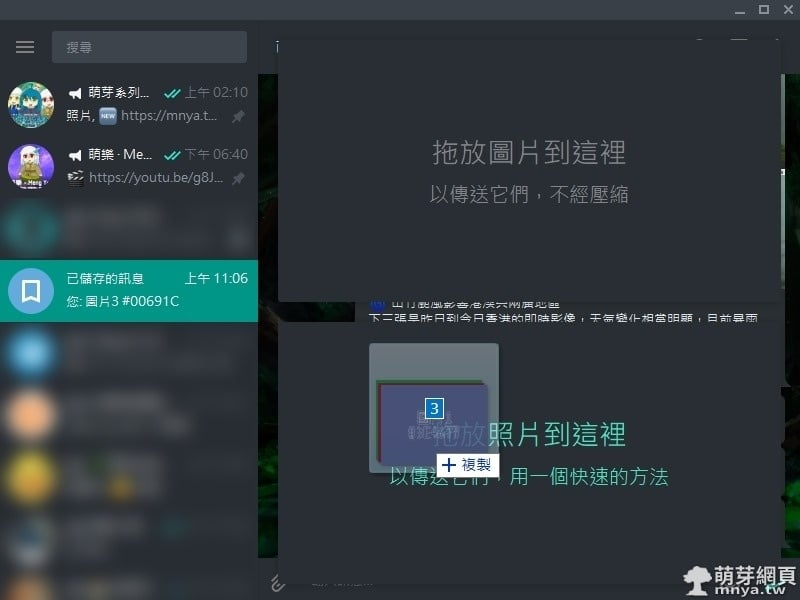Viewport: 800px width, 600px height.
Task: Select the 已儲存的訊息 saved messages chat
Action: point(150,290)
